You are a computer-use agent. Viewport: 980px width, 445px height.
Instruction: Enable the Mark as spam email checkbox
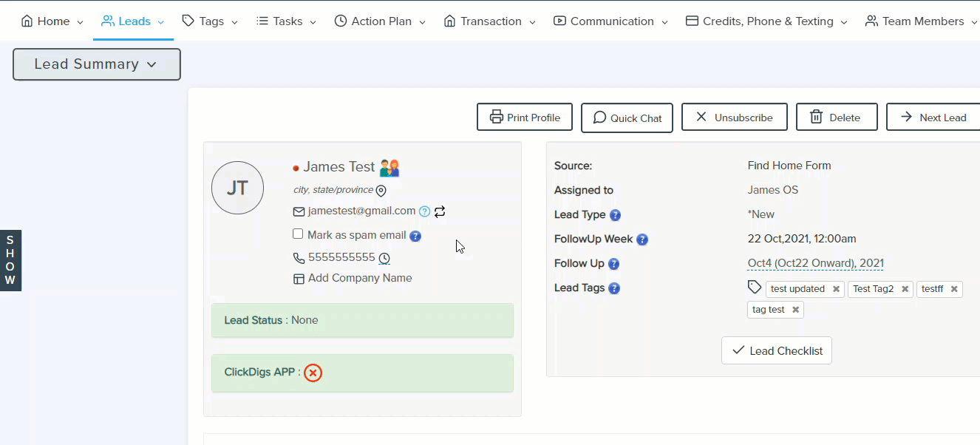pyautogui.click(x=298, y=234)
